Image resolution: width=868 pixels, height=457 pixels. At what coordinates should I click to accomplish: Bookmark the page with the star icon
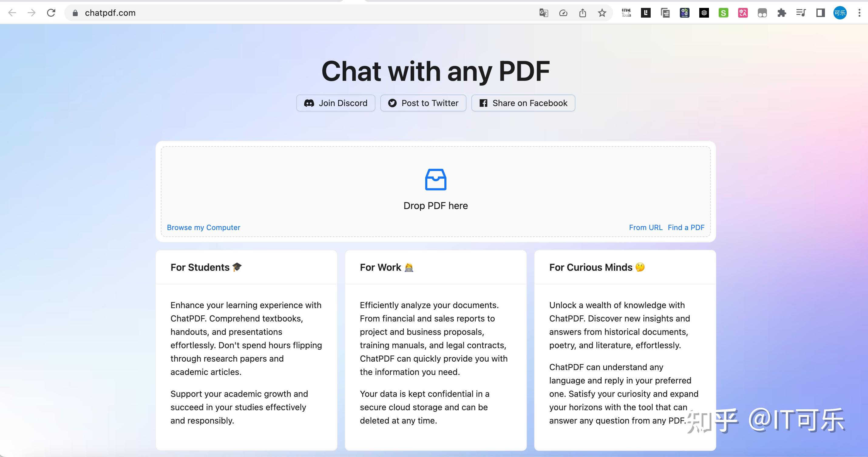click(x=602, y=13)
